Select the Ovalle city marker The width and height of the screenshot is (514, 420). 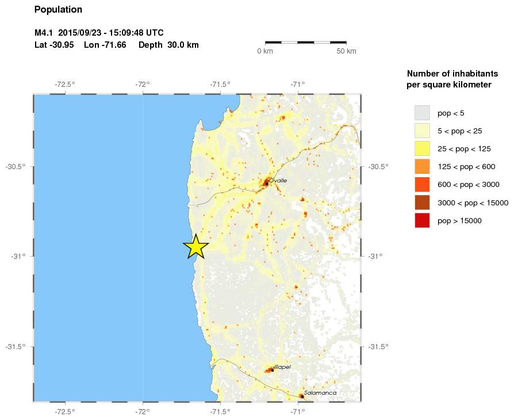point(267,182)
